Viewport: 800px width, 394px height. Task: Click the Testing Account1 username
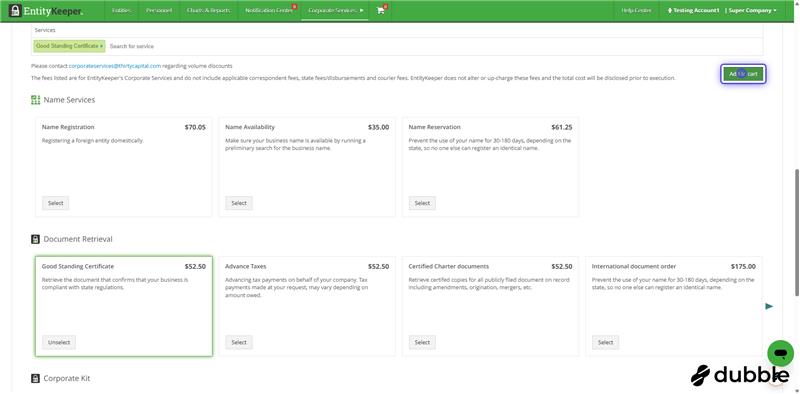696,11
